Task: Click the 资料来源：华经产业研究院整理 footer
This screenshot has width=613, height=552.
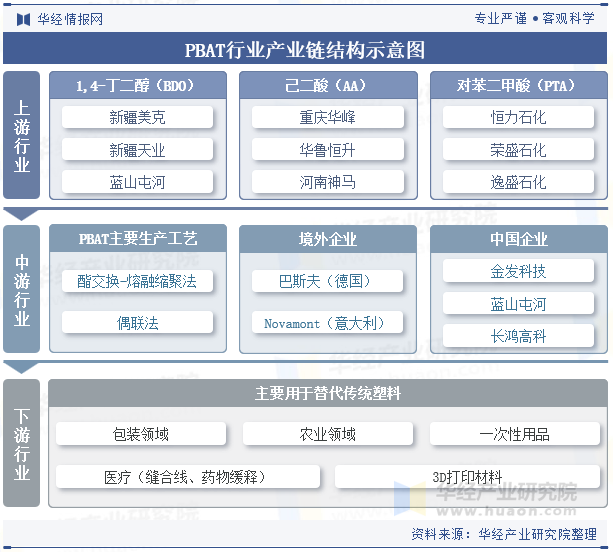Action: tap(504, 534)
